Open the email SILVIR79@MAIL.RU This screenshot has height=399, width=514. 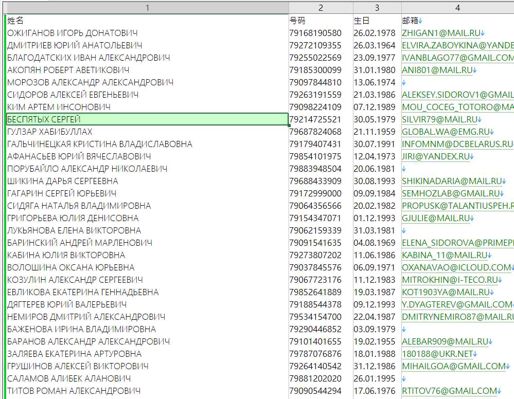click(x=440, y=119)
